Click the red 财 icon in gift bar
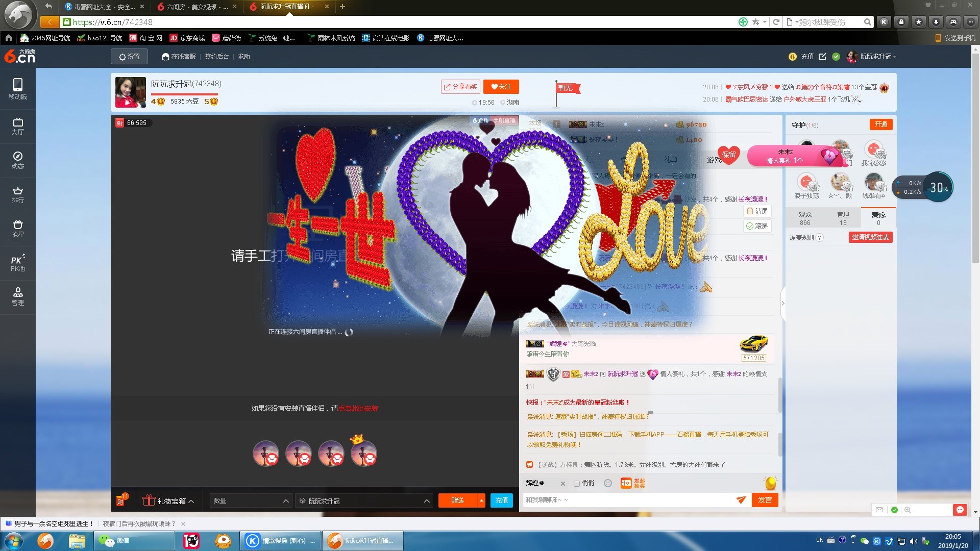Viewport: 980px width, 551px height. pos(121,500)
